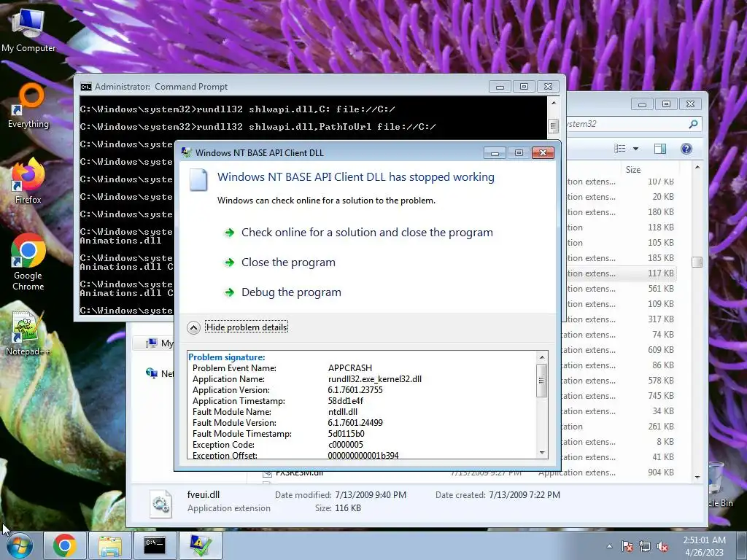Click Explorer file list scroll down arrow
Screen dimensions: 747x560
(x=697, y=477)
